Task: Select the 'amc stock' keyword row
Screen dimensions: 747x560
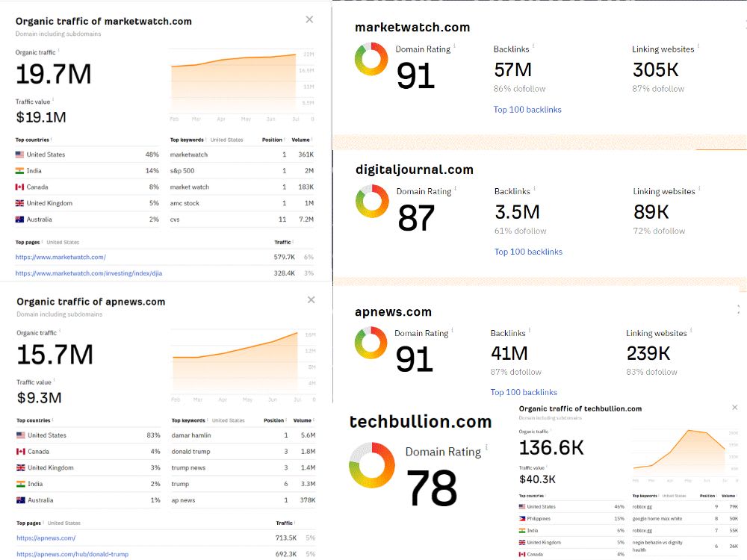Action: tap(242, 203)
